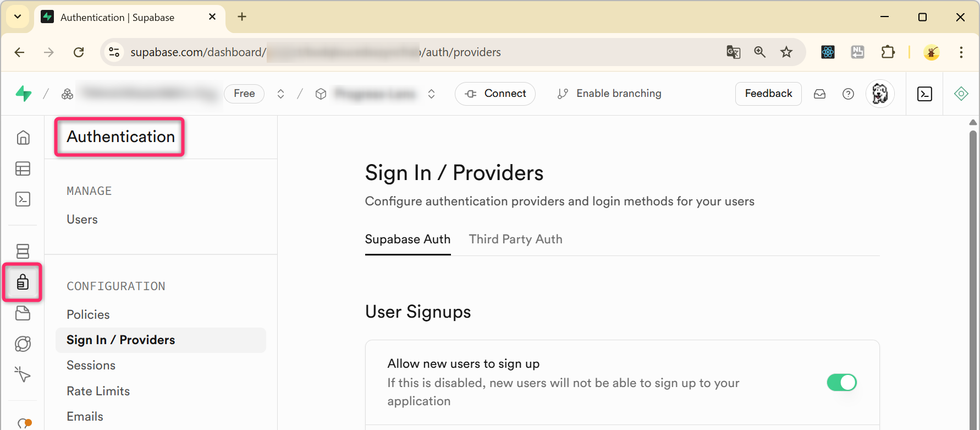Open the help question mark icon

(848, 94)
